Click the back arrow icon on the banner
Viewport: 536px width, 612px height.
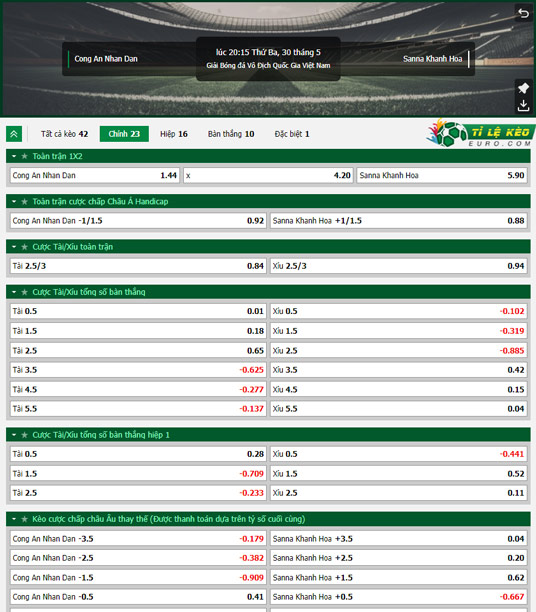click(x=523, y=14)
